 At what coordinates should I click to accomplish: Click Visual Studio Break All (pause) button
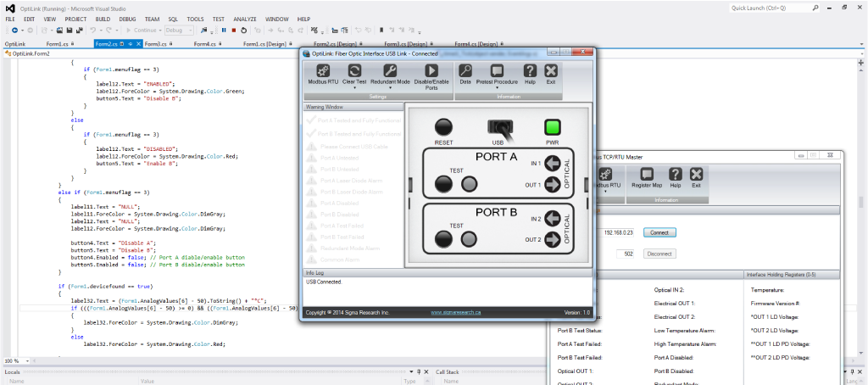tap(224, 31)
